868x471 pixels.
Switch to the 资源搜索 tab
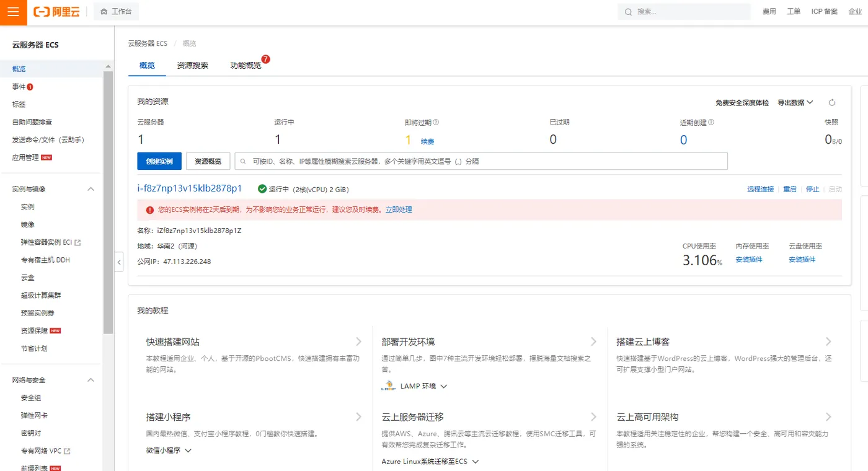[192, 65]
